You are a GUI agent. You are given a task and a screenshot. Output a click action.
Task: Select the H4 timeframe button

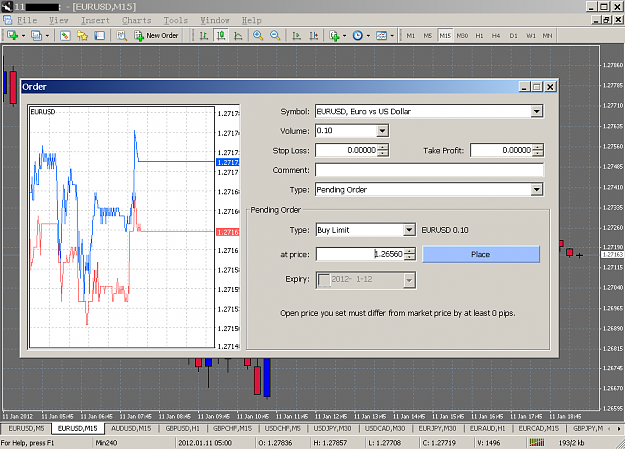click(x=496, y=35)
